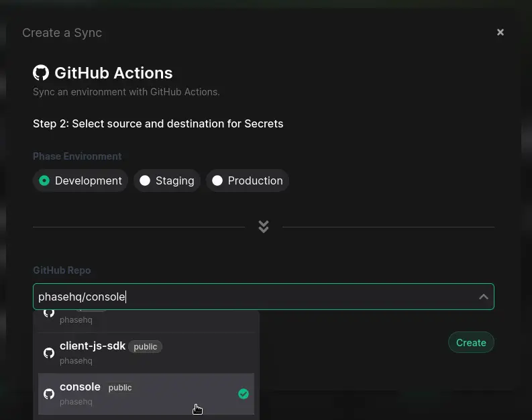Viewport: 532px width, 420px height.
Task: Click the GitHub logo beside GitHub Actions heading
Action: (x=41, y=73)
